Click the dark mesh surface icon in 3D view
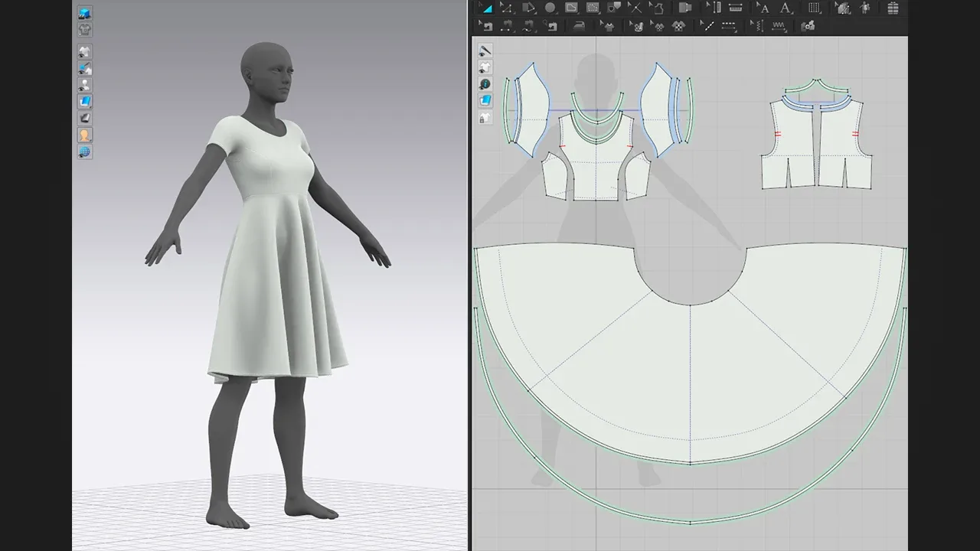The width and height of the screenshot is (980, 551). pos(85,118)
